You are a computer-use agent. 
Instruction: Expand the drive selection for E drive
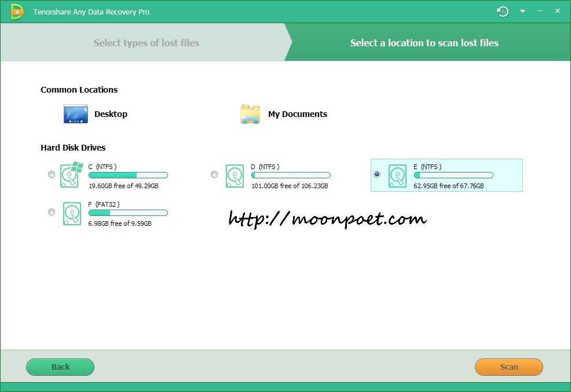click(x=446, y=175)
